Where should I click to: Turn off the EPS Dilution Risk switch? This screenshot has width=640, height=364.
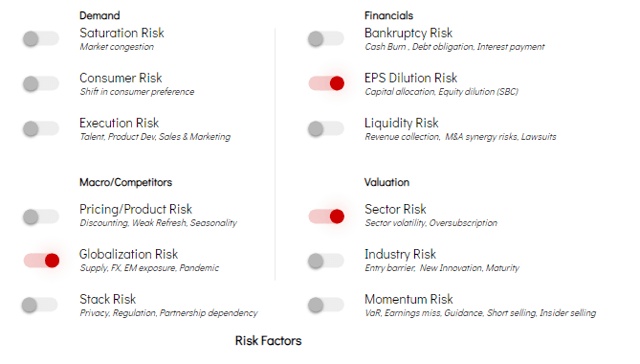[x=327, y=83]
